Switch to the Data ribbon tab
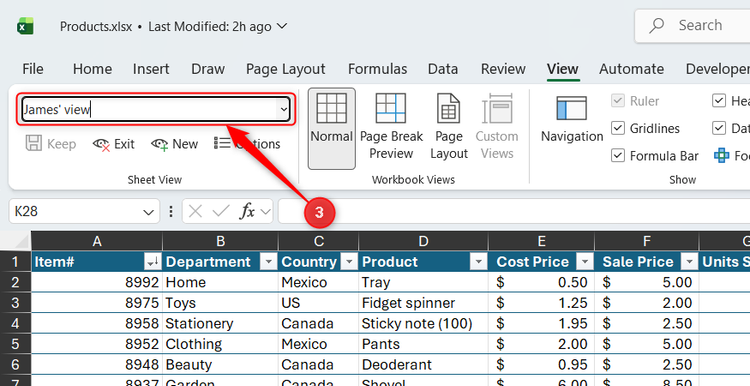Viewport: 750px width, 386px height. pyautogui.click(x=443, y=69)
